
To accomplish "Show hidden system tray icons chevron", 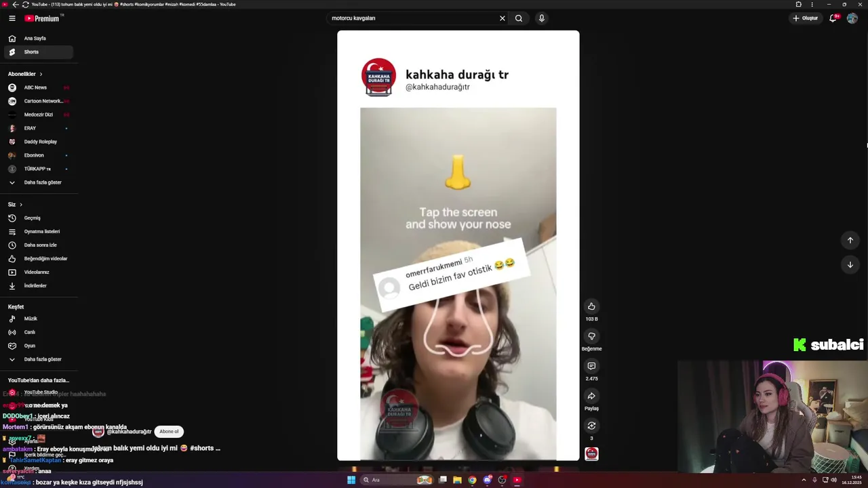I will click(804, 480).
